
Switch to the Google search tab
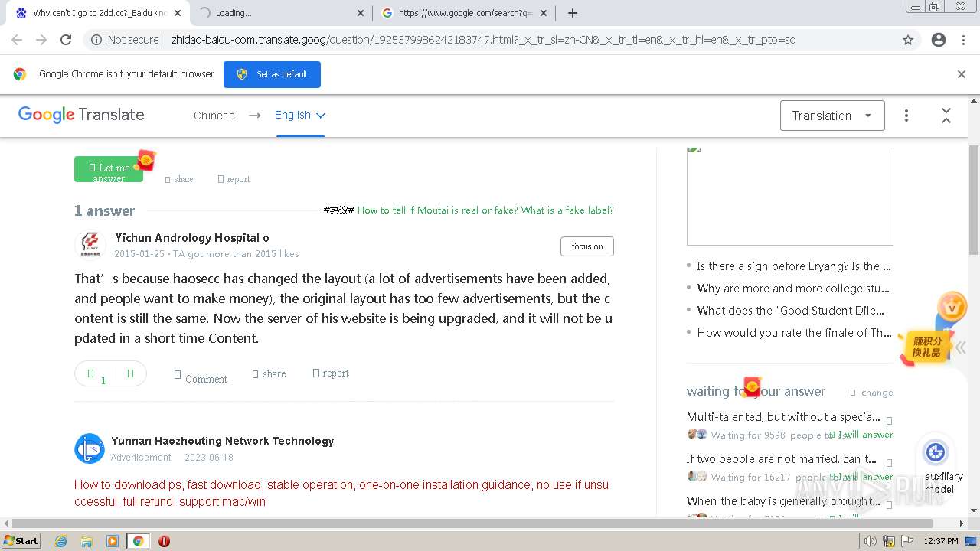(463, 13)
